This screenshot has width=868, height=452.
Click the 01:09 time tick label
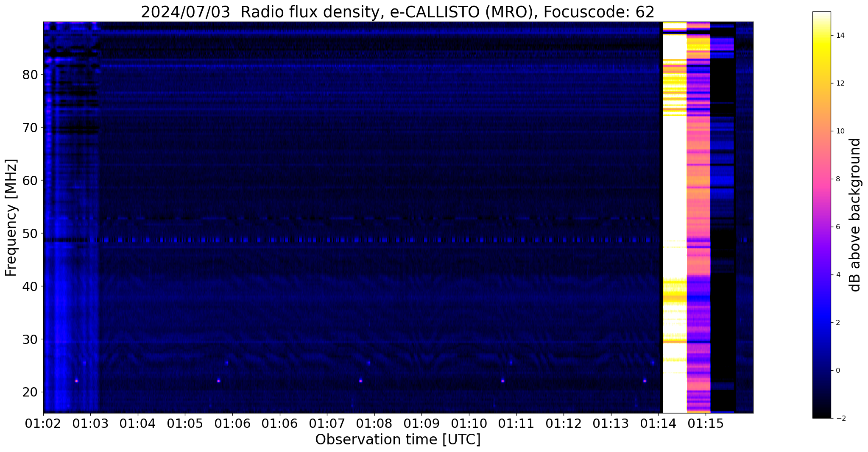pos(421,423)
